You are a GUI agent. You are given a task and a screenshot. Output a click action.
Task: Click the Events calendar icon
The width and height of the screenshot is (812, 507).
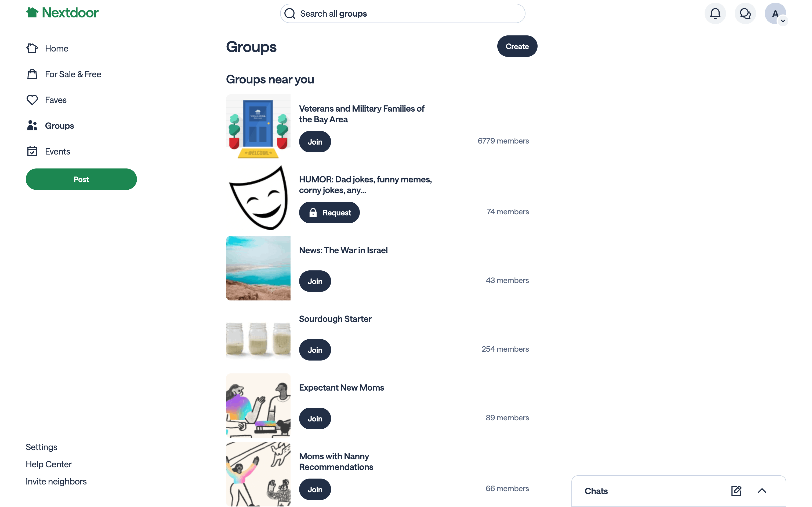pyautogui.click(x=32, y=152)
